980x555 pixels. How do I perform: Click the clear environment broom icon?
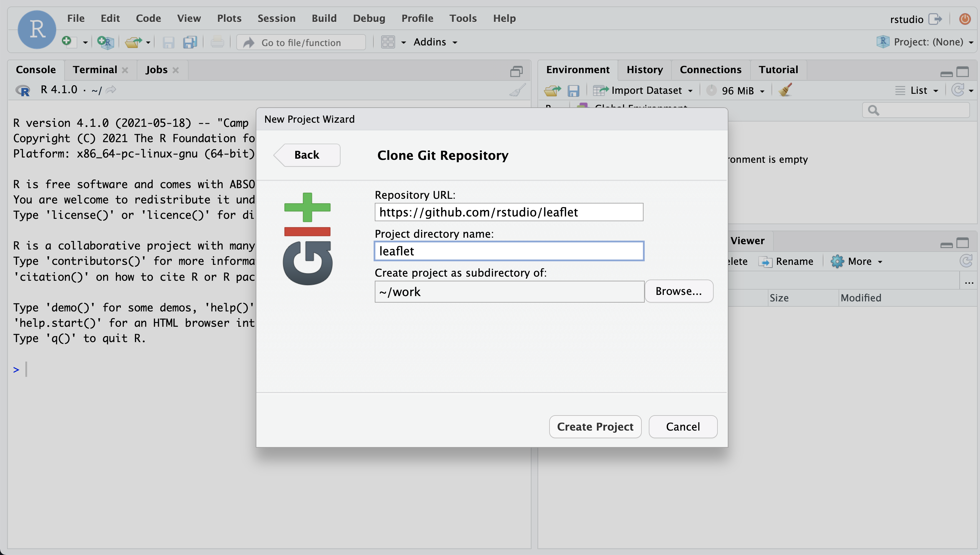coord(786,90)
